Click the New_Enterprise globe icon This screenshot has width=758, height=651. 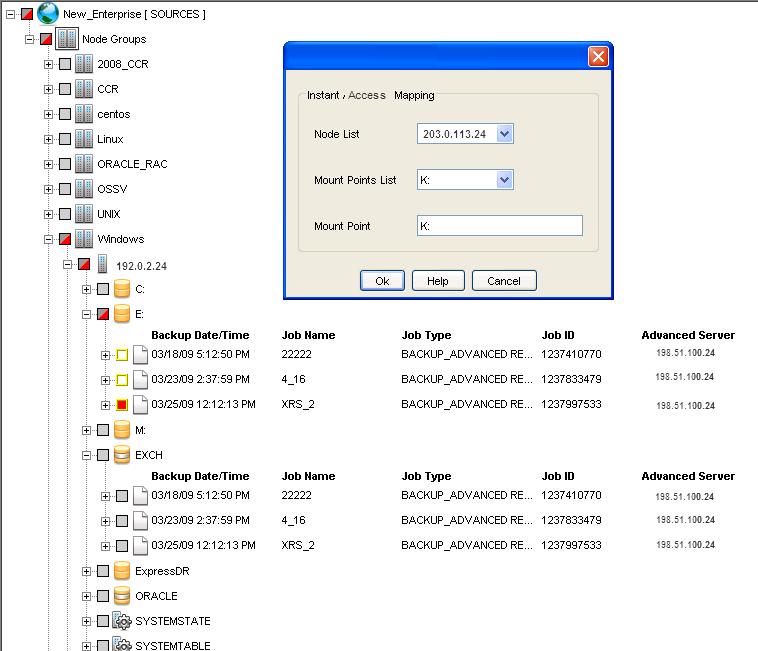pos(48,13)
